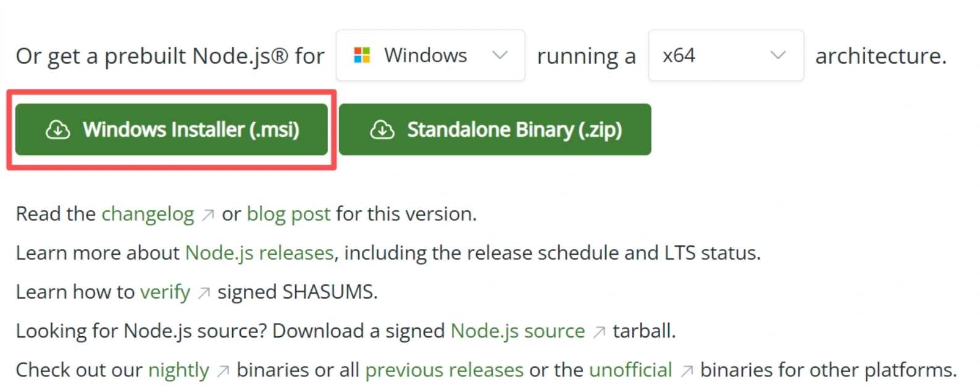
Task: Browse all previous releases
Action: pos(444,370)
